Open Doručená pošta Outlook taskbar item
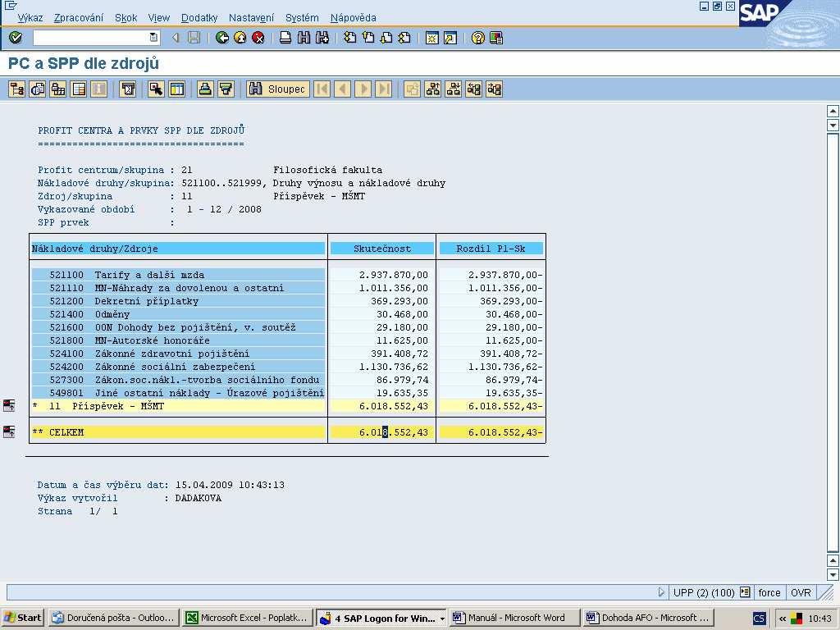This screenshot has width=840, height=630. pyautogui.click(x=113, y=618)
